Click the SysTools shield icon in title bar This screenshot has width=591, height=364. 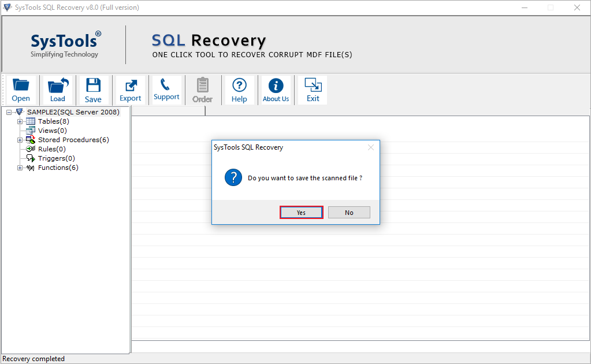coord(7,7)
